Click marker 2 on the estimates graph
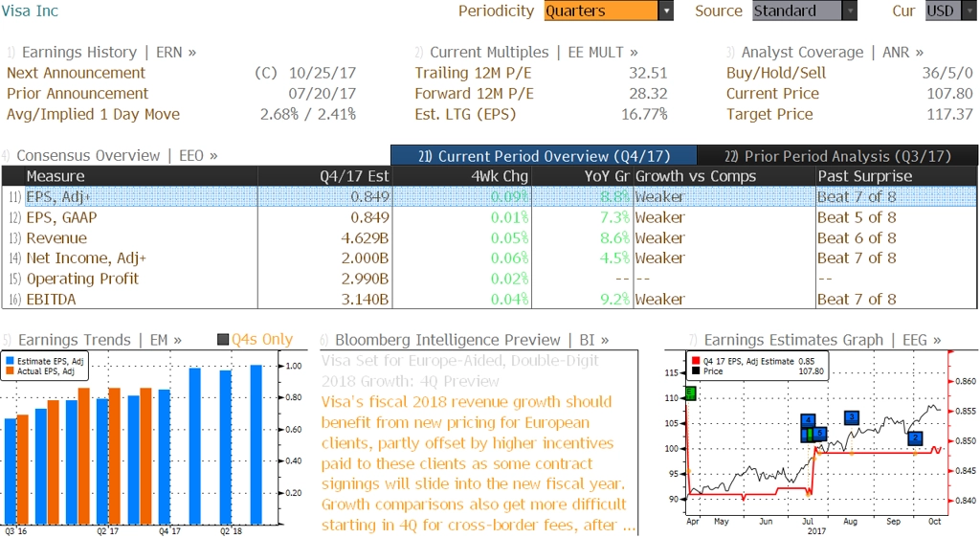The width and height of the screenshot is (980, 538). tap(915, 437)
